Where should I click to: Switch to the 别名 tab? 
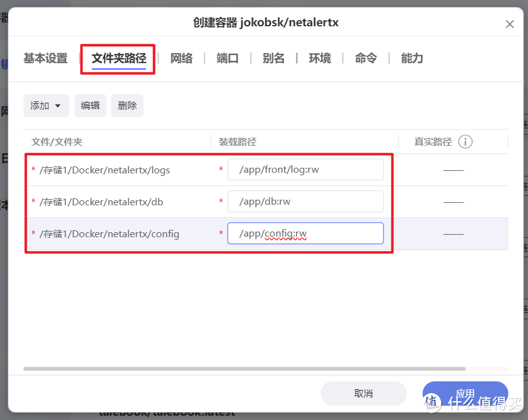pyautogui.click(x=273, y=58)
